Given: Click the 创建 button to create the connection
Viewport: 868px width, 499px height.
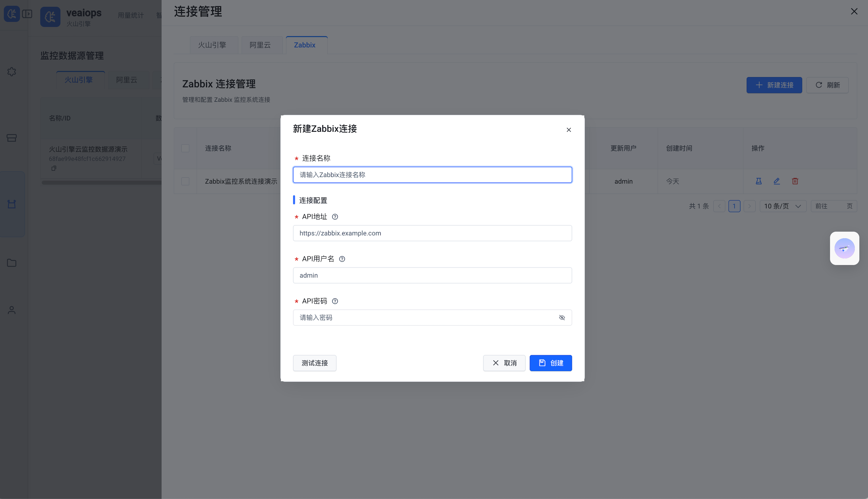Looking at the screenshot, I should point(551,363).
